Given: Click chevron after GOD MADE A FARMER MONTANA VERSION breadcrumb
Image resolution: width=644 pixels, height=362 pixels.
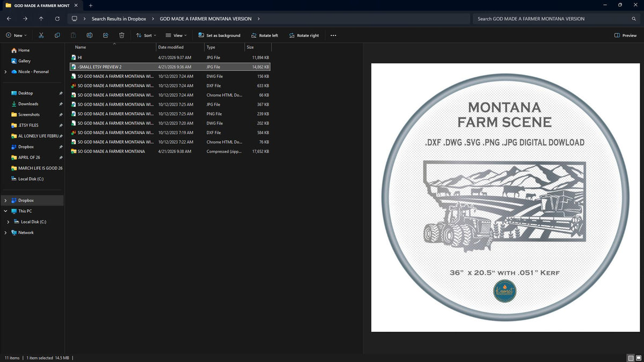Looking at the screenshot, I should click(x=259, y=19).
